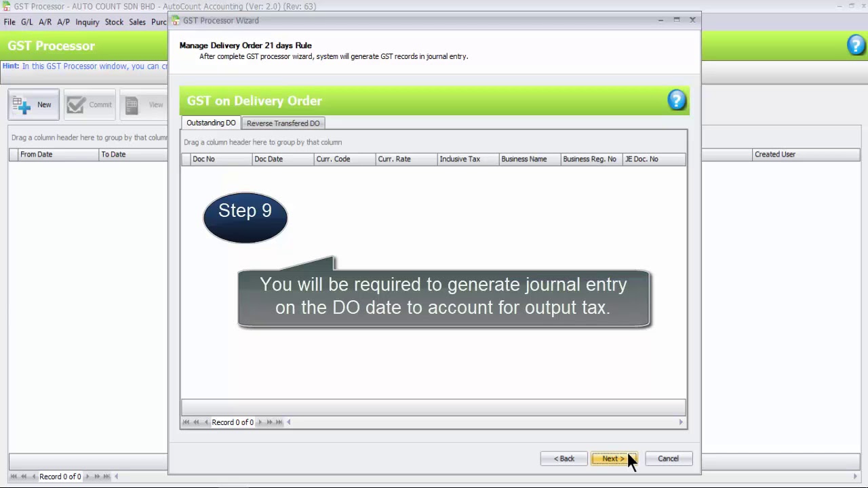Sort by the Doc No column
The width and height of the screenshot is (868, 488).
pos(221,159)
